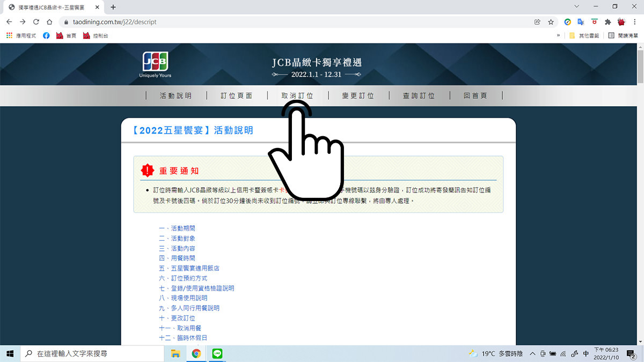
Task: Select the 取消訂位 menu item
Action: click(297, 96)
